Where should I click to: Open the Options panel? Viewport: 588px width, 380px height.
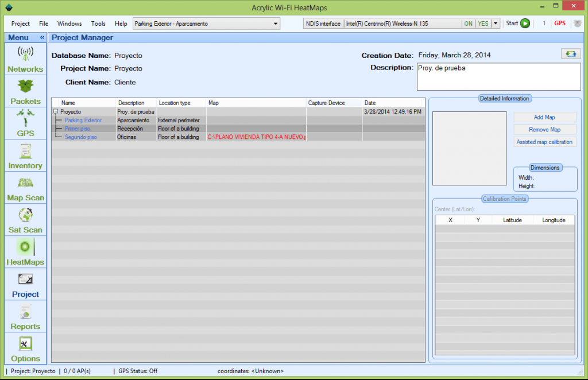(25, 349)
